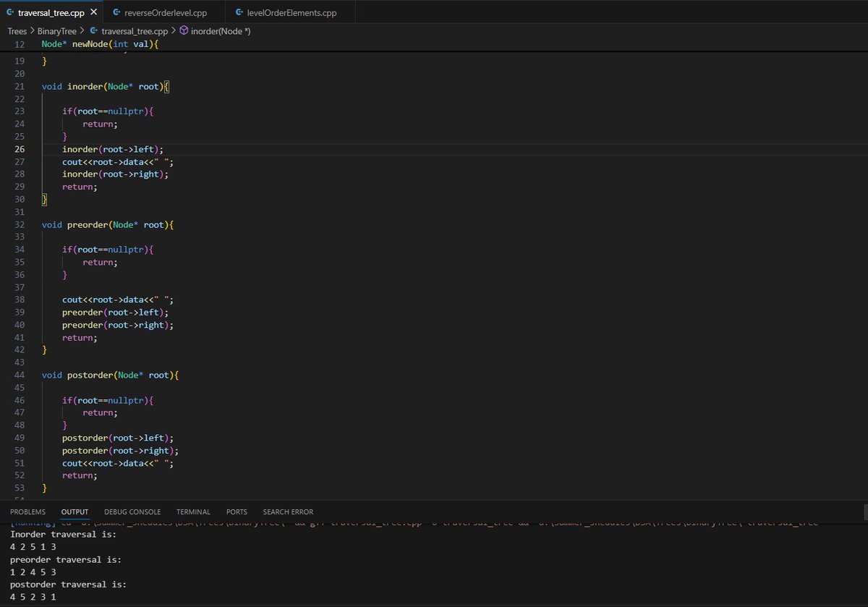Select the traversal_tree.cpp editor tab
The image size is (868, 607).
pos(51,13)
